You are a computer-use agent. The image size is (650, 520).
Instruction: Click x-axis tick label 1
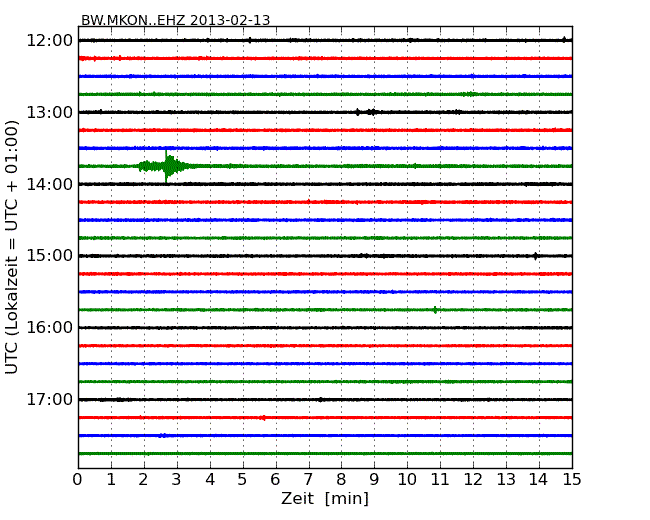coord(111,480)
